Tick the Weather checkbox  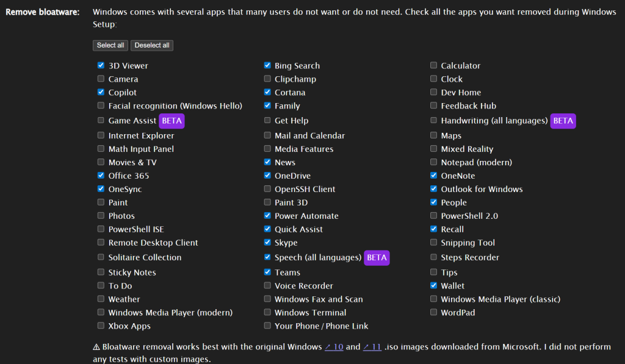coord(101,299)
